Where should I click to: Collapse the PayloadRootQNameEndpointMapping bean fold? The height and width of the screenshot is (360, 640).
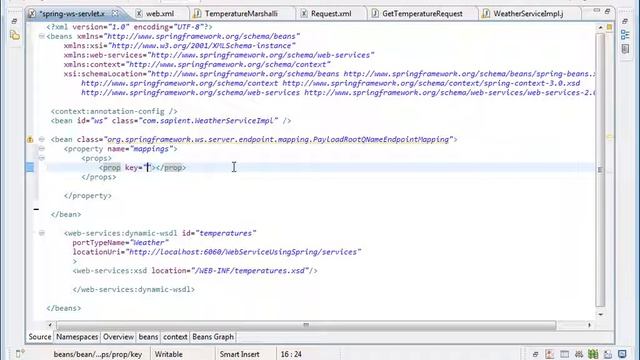tap(42, 140)
